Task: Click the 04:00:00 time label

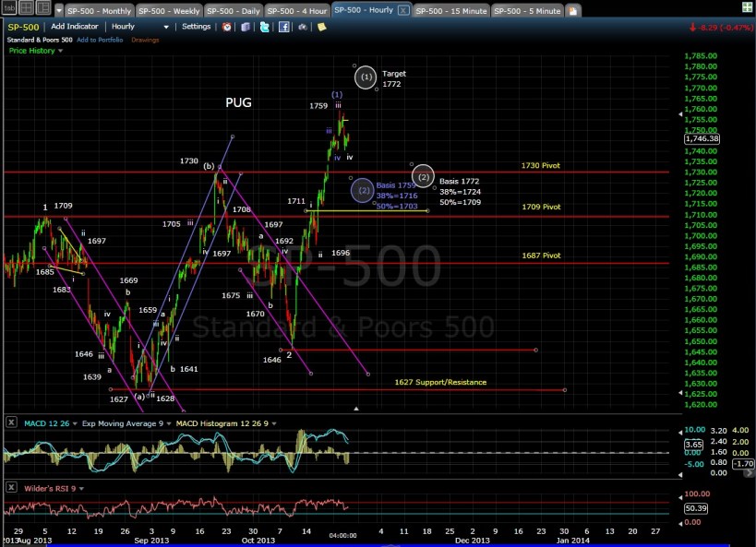Action: pyautogui.click(x=342, y=535)
